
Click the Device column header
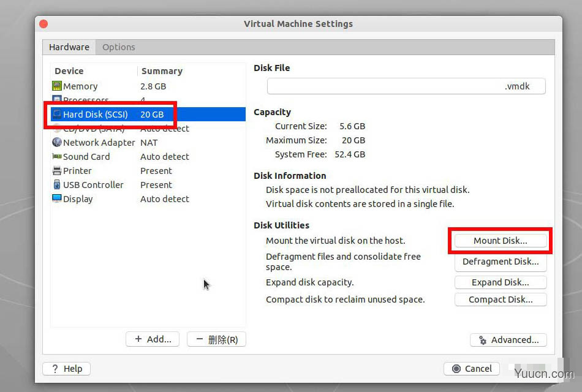[x=69, y=71]
